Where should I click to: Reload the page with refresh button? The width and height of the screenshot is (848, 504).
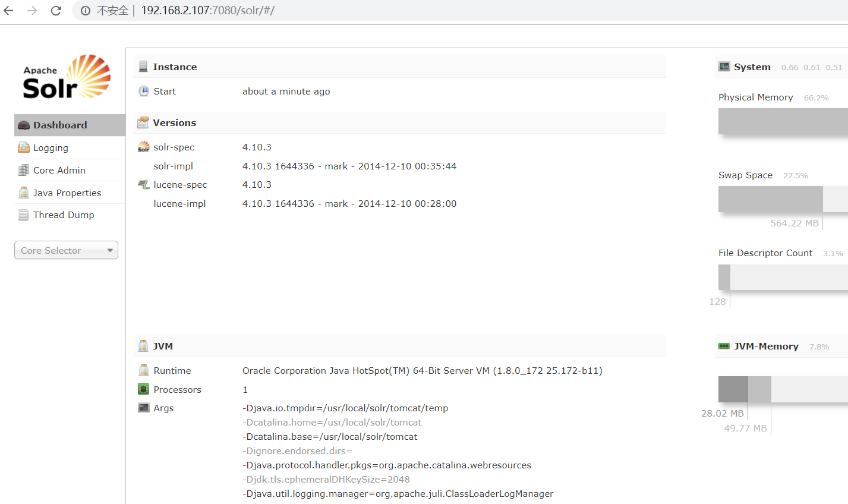tap(56, 11)
